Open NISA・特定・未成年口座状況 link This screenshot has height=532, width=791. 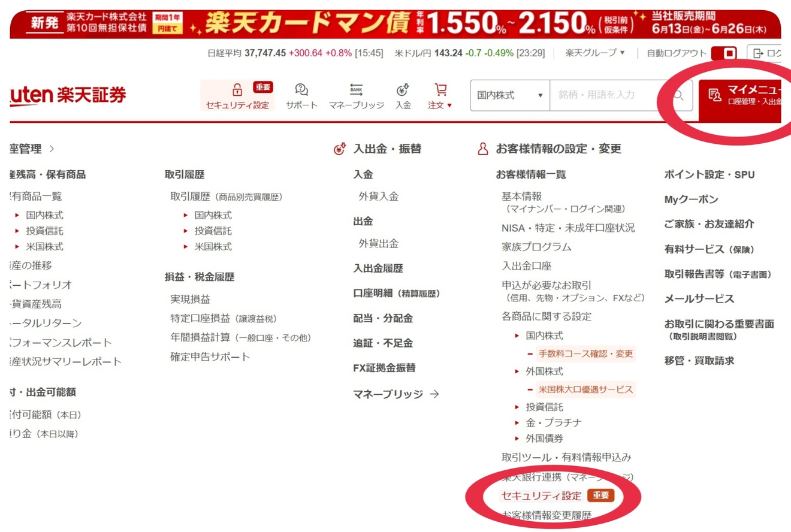coord(568,228)
